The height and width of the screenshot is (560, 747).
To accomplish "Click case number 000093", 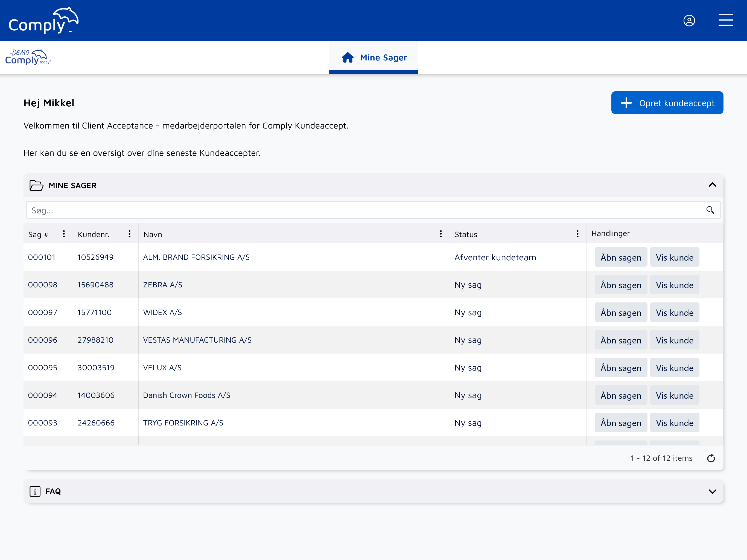I will [x=43, y=423].
